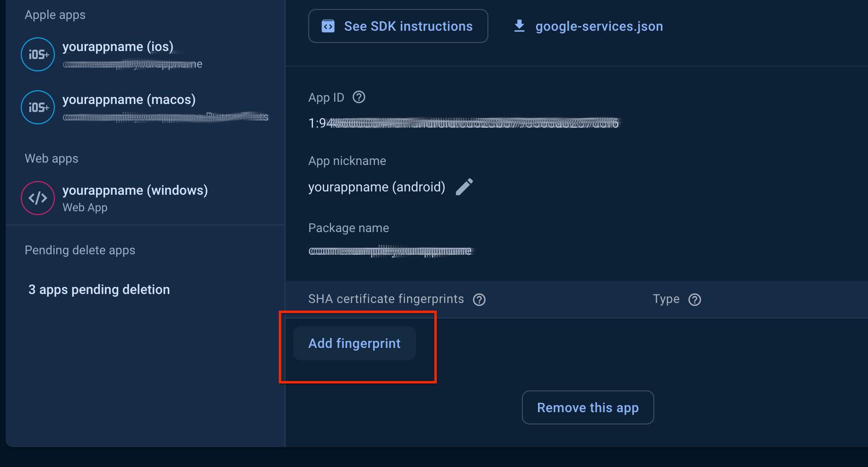This screenshot has width=868, height=467.
Task: Click the help icon next to Type
Action: tap(694, 300)
